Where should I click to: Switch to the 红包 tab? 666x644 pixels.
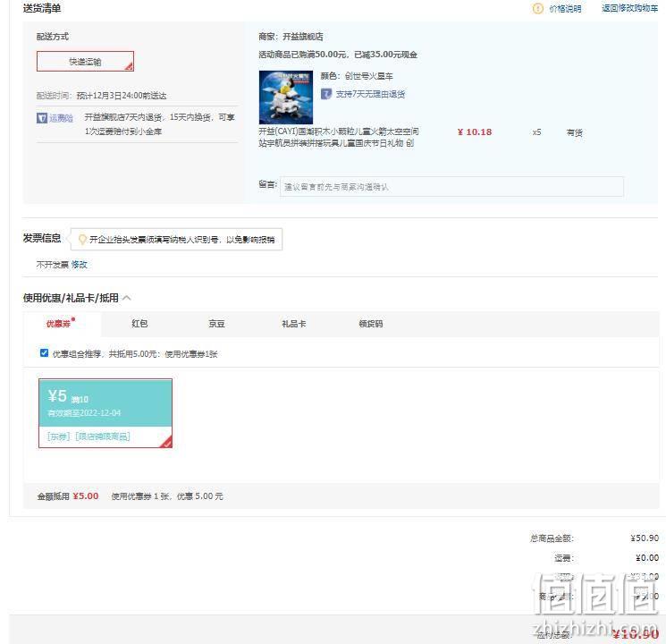[x=139, y=324]
